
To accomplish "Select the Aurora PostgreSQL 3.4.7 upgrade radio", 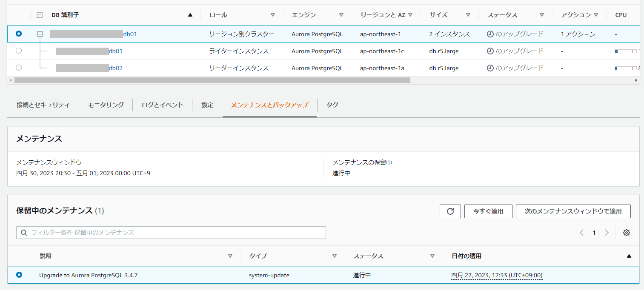I will 19,275.
